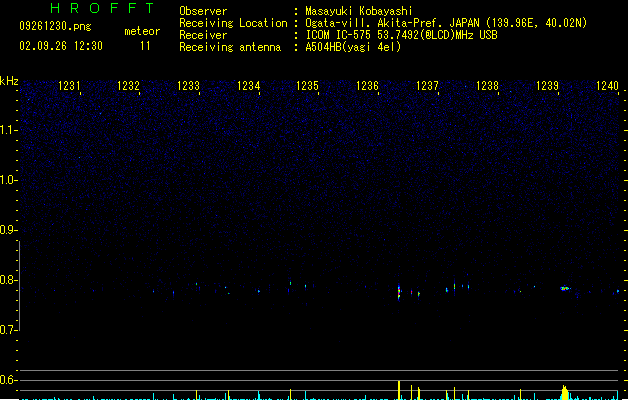
Task: Click the 1.1 kHz frequency label
Action: click(8, 130)
